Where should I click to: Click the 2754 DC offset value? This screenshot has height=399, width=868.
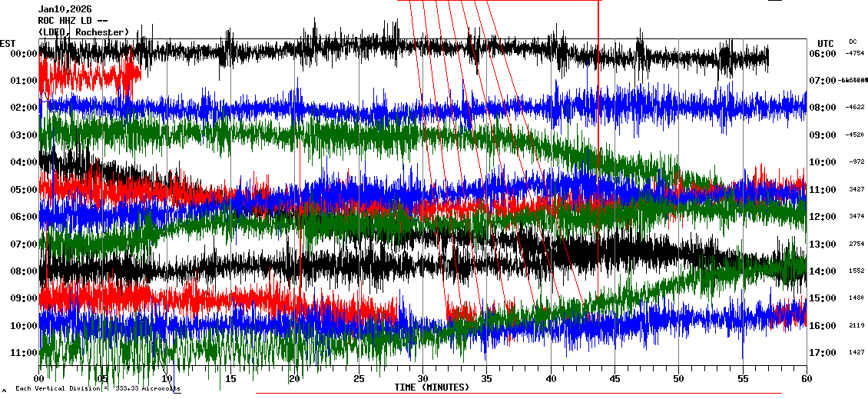tap(856, 244)
